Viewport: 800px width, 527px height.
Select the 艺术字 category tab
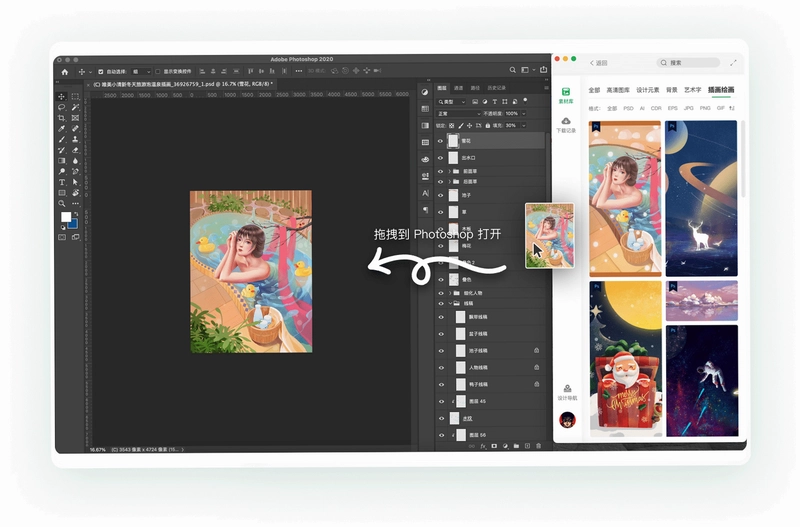(692, 90)
